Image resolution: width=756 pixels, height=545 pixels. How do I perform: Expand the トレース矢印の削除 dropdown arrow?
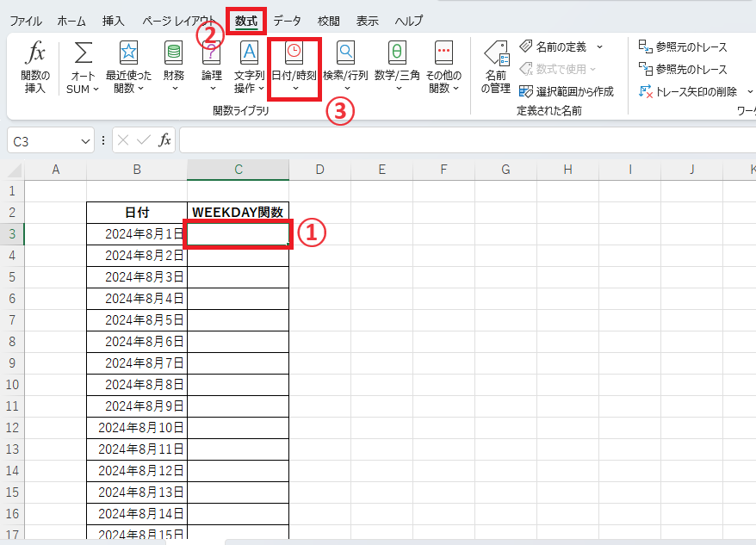pyautogui.click(x=750, y=91)
